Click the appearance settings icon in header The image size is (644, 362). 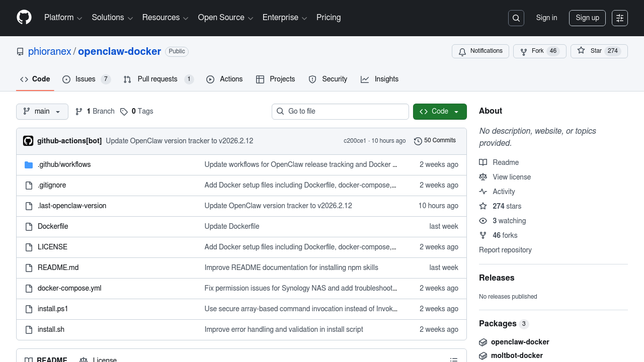(x=620, y=18)
